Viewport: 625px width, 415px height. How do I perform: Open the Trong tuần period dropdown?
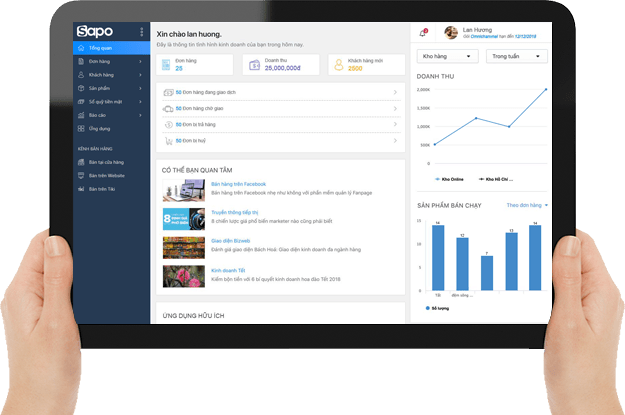click(x=516, y=57)
